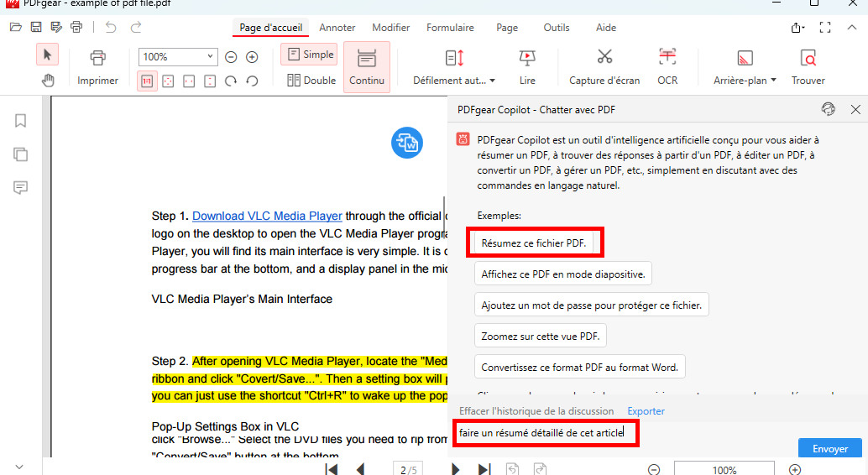
Task: Send the message with Envoyer
Action: click(x=829, y=448)
